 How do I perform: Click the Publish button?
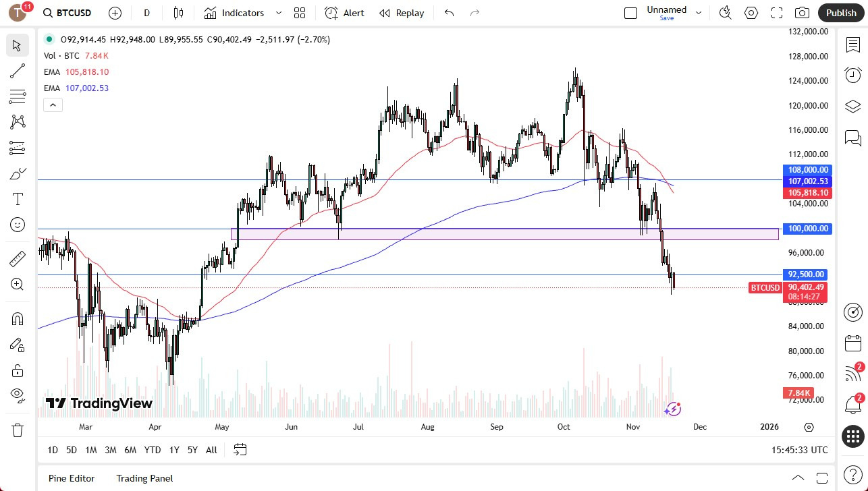(840, 12)
